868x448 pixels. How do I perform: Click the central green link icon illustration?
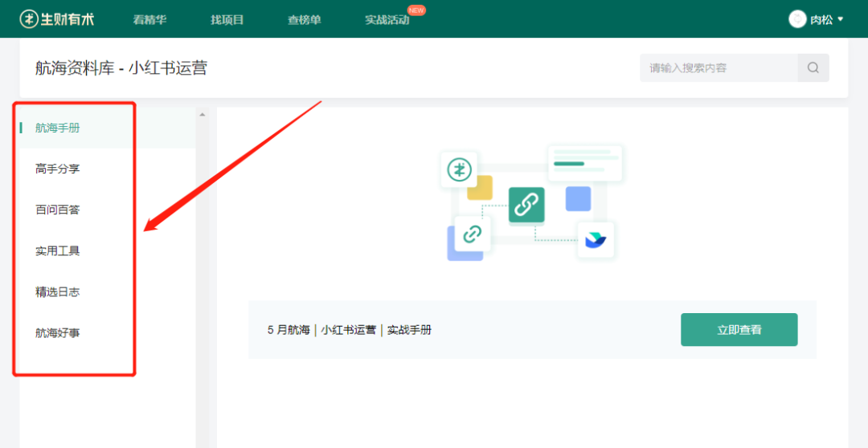[x=526, y=206]
